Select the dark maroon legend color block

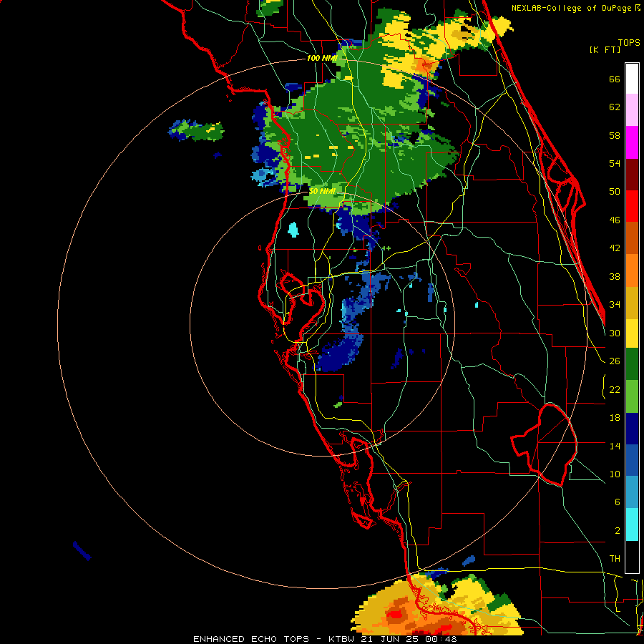pos(632,175)
